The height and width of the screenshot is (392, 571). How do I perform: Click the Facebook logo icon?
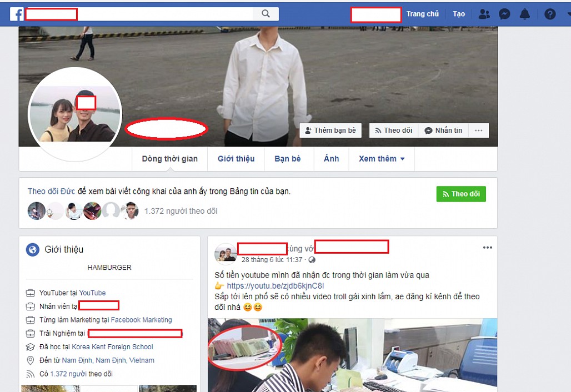coord(17,14)
